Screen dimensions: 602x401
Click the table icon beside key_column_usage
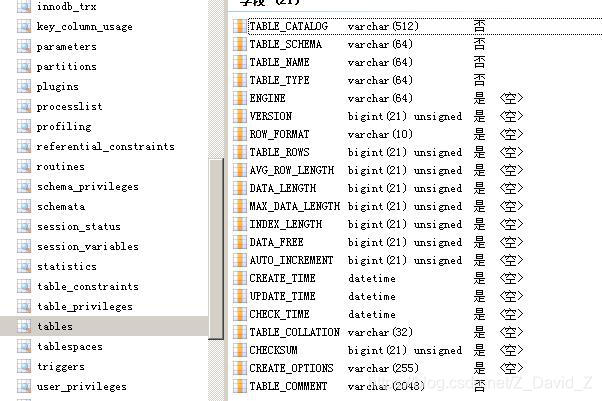pyautogui.click(x=24, y=27)
